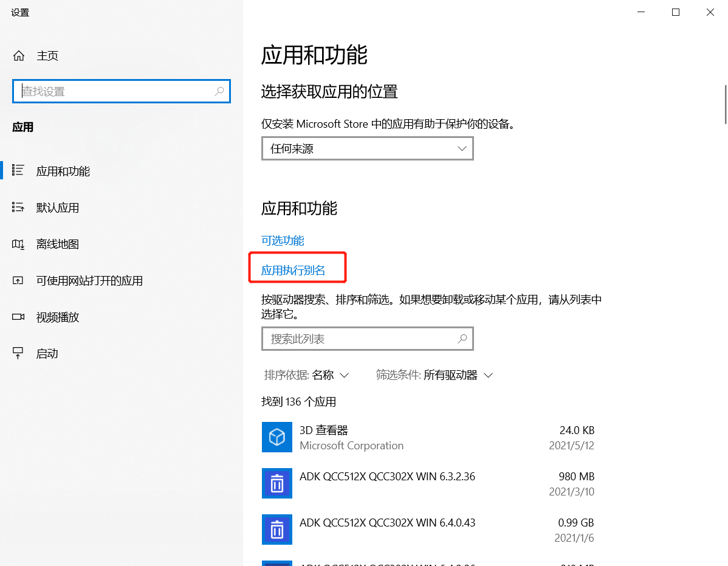This screenshot has height=566, width=728.
Task: Open the 任何来源 app source dropdown
Action: [367, 148]
